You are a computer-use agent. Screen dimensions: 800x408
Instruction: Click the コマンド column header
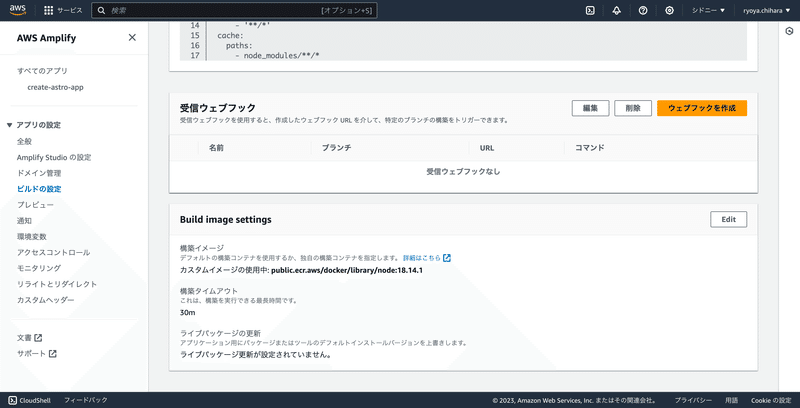click(590, 148)
